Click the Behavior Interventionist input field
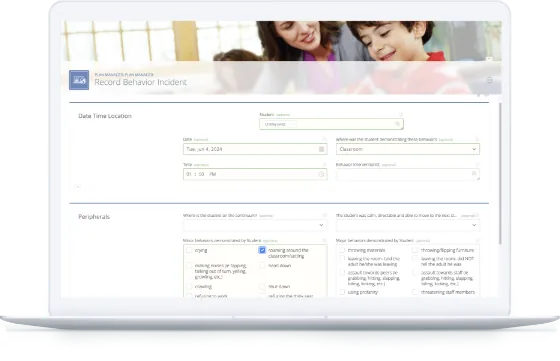This screenshot has width=560, height=361. (x=408, y=174)
